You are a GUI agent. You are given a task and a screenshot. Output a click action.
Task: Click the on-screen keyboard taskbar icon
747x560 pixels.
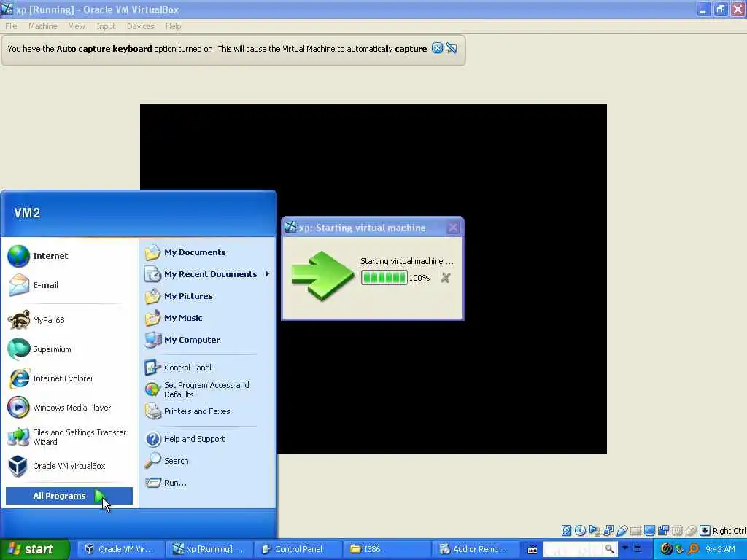(532, 550)
